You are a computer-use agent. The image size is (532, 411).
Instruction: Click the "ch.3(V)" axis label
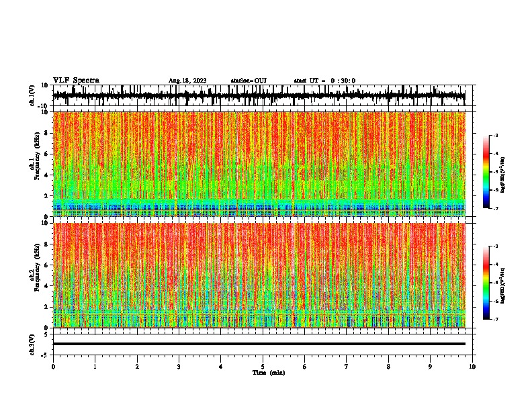(x=32, y=345)
